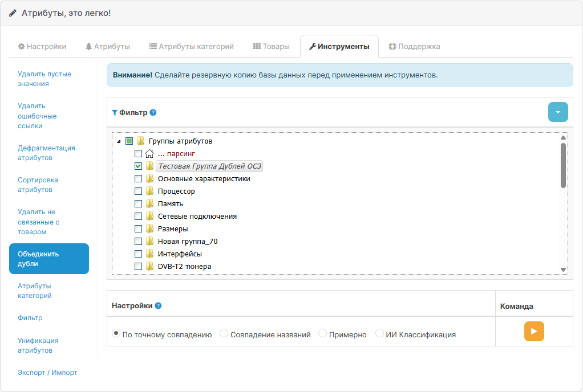Viewport: 583px width, 392px height.
Task: Click the blue help icon next to Фильтр
Action: coord(153,113)
